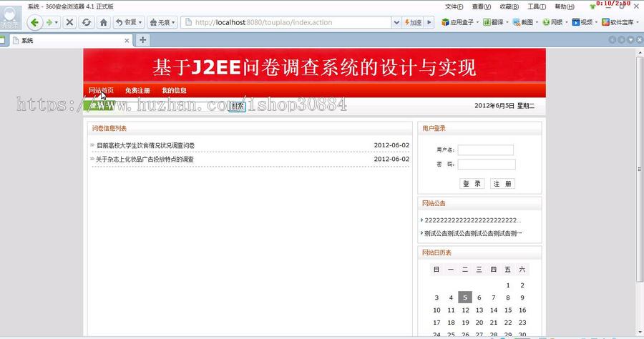Viewport: 644px width, 339px height.
Task: Expand the 截图 dropdown arrow
Action: click(x=537, y=22)
